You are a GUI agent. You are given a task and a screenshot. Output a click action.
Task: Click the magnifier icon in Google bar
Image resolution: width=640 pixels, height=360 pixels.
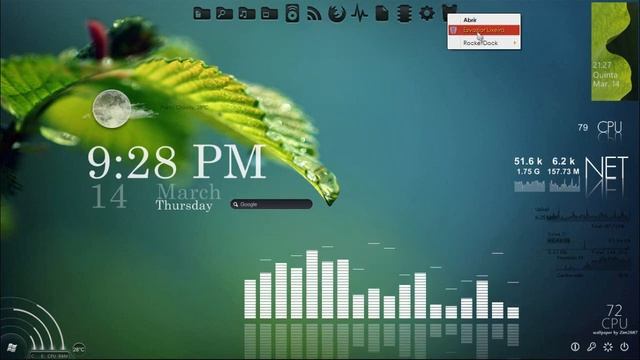pos(235,204)
